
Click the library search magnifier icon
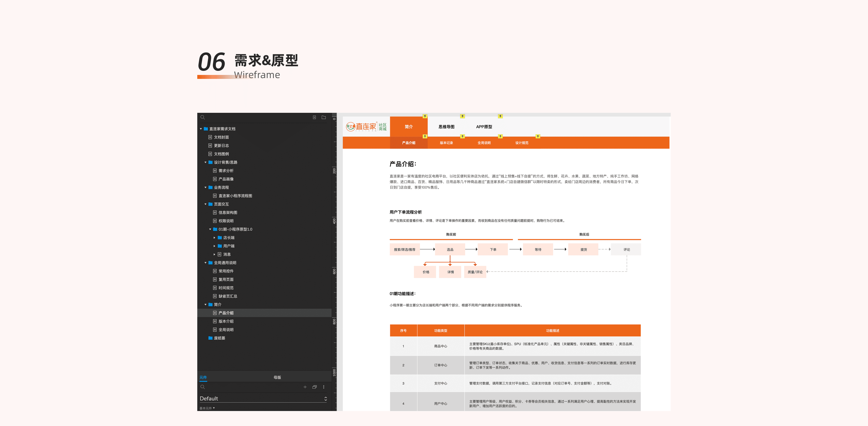pos(203,387)
